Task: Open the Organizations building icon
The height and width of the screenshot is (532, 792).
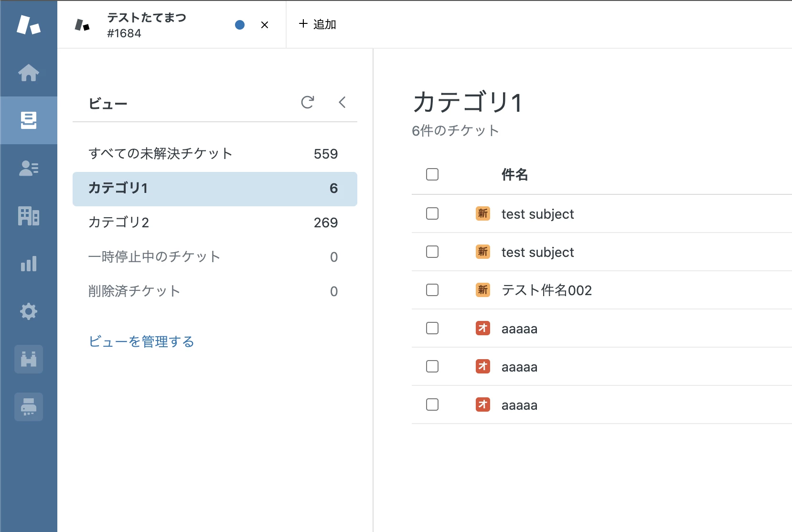Action: (x=29, y=216)
